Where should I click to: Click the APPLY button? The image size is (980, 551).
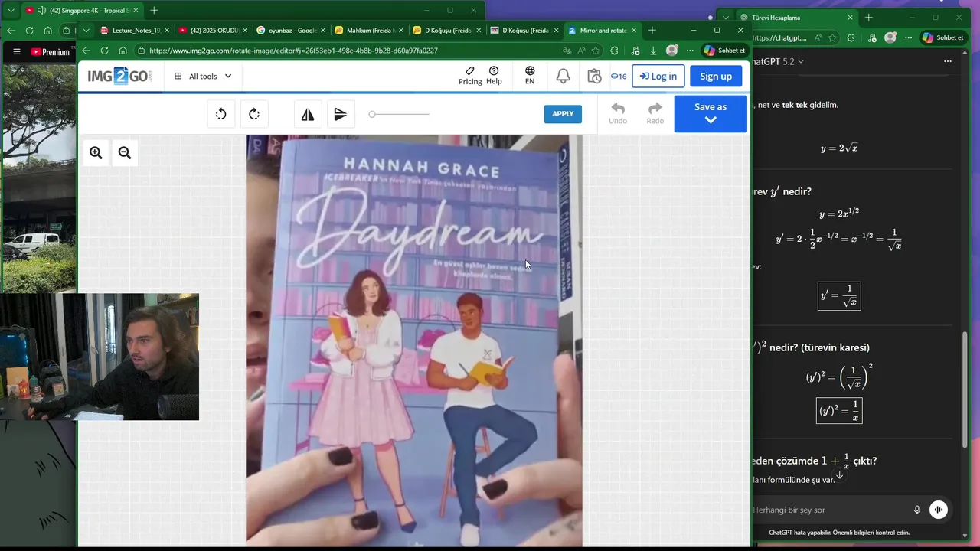pos(563,114)
